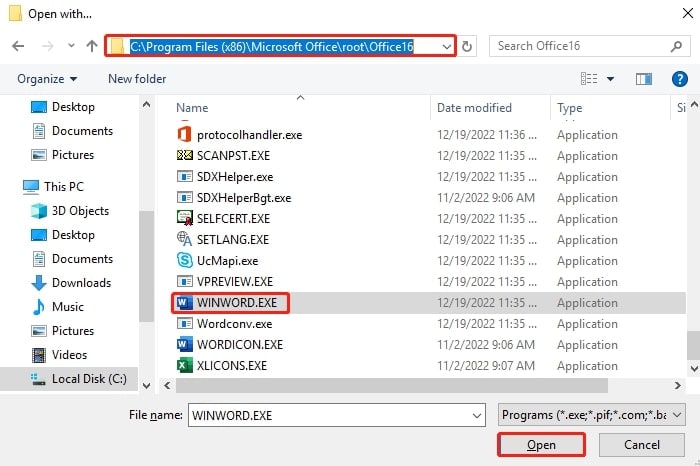Select SDXHelper.exe file icon

click(x=185, y=176)
